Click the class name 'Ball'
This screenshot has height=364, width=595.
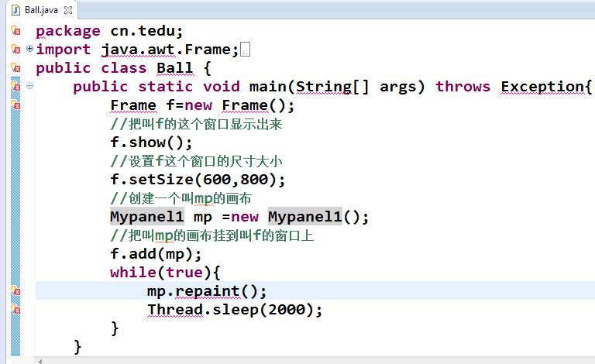(174, 68)
